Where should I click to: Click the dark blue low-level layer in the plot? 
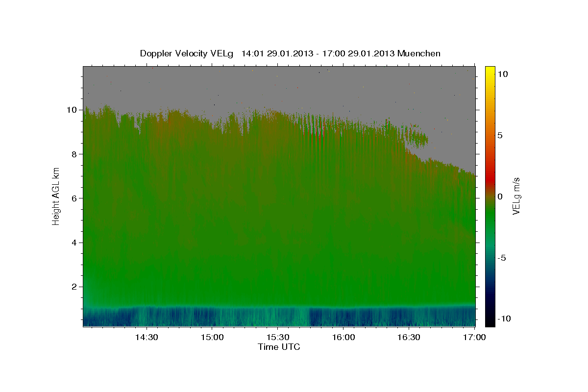point(279,317)
